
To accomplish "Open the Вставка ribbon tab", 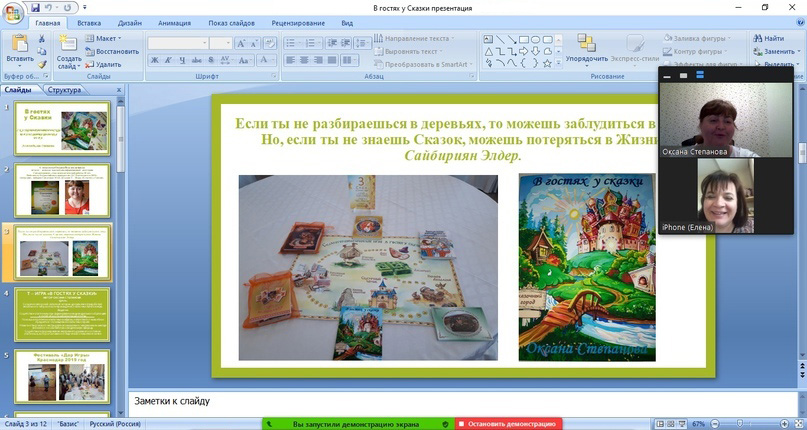I will tap(89, 23).
